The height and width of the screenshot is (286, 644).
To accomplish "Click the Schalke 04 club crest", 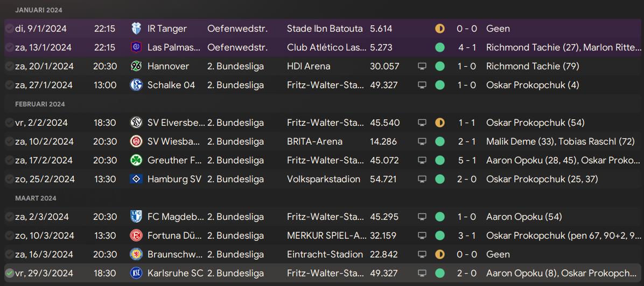I will coord(136,85).
